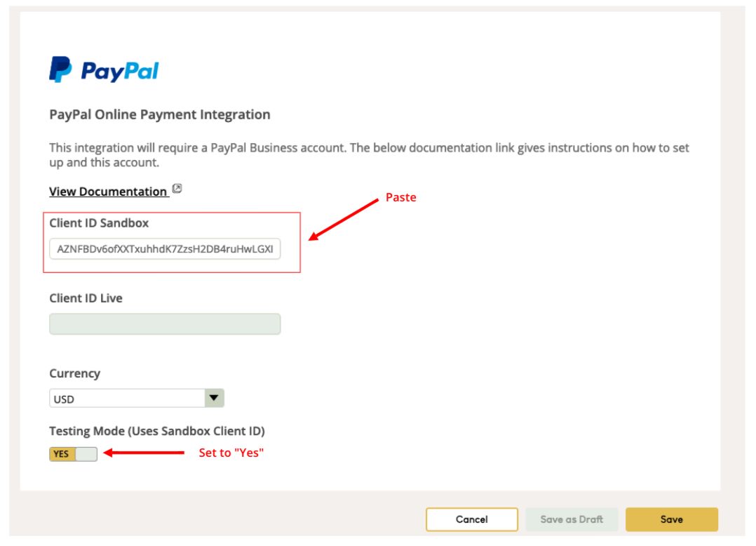Click the Currency dropdown arrow button
Image resolution: width=756 pixels, height=546 pixels.
pyautogui.click(x=214, y=399)
